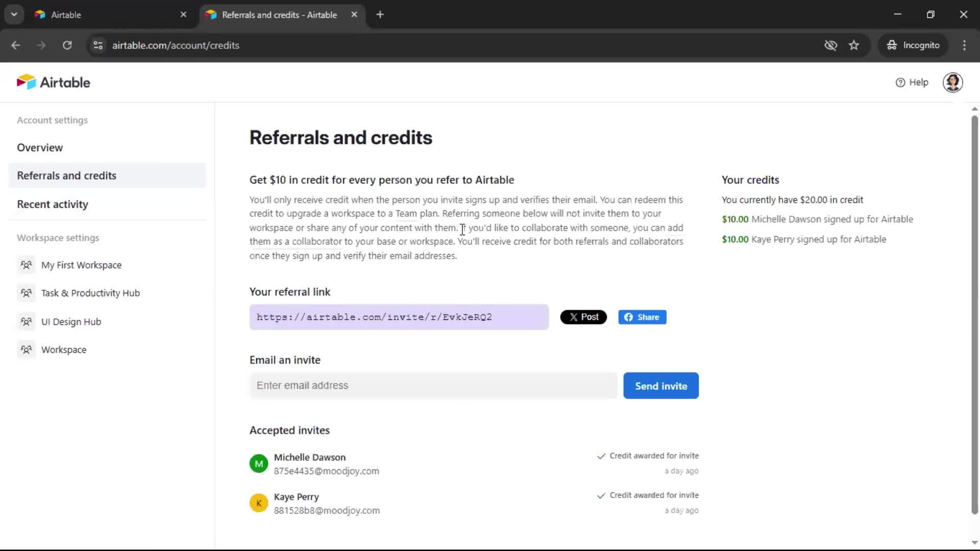Click Michelle Dawson's name in Accepted invites

[310, 457]
